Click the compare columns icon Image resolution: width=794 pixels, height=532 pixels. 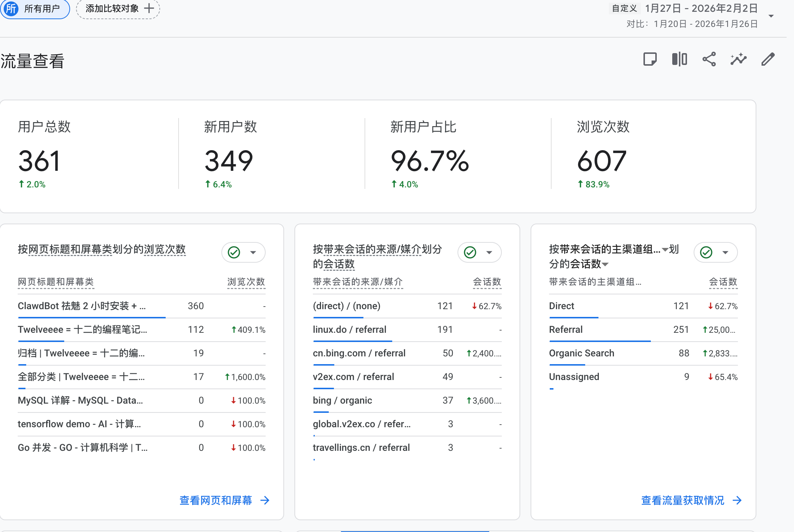pos(679,59)
